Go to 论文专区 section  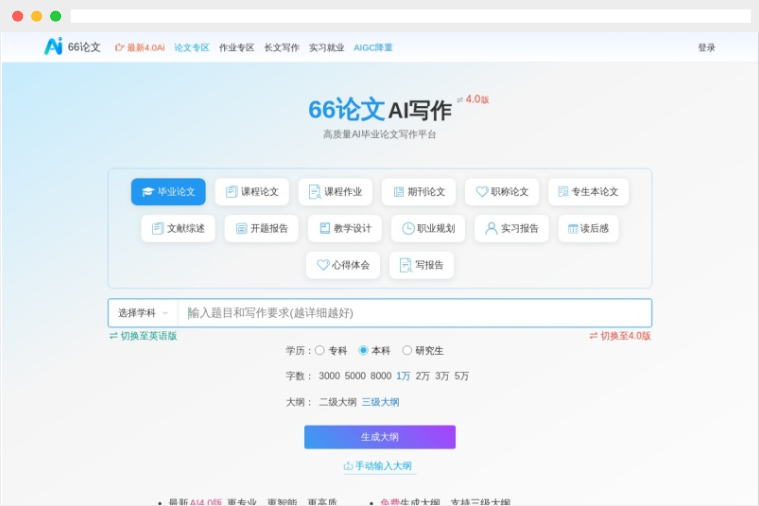tap(192, 47)
